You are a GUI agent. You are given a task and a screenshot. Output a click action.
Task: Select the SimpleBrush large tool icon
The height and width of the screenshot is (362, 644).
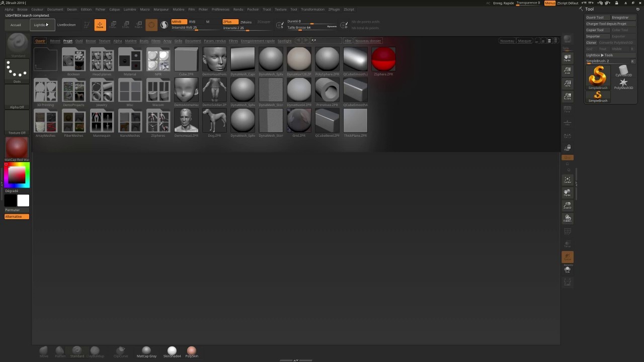click(598, 77)
